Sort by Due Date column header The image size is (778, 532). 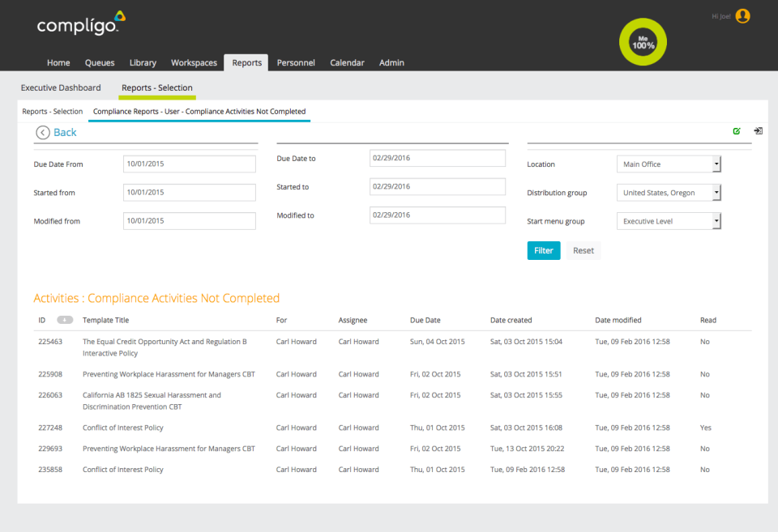pos(425,321)
